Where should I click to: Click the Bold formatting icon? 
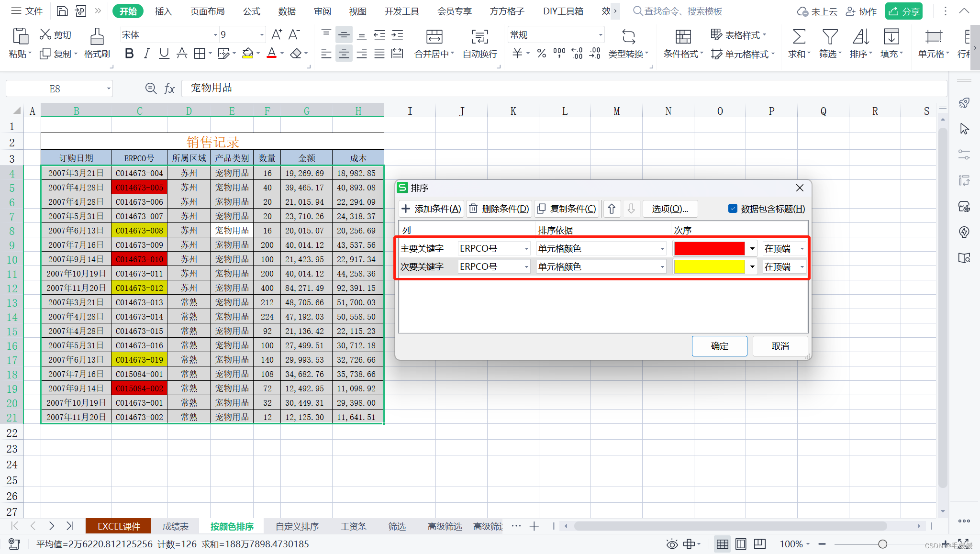click(x=129, y=53)
